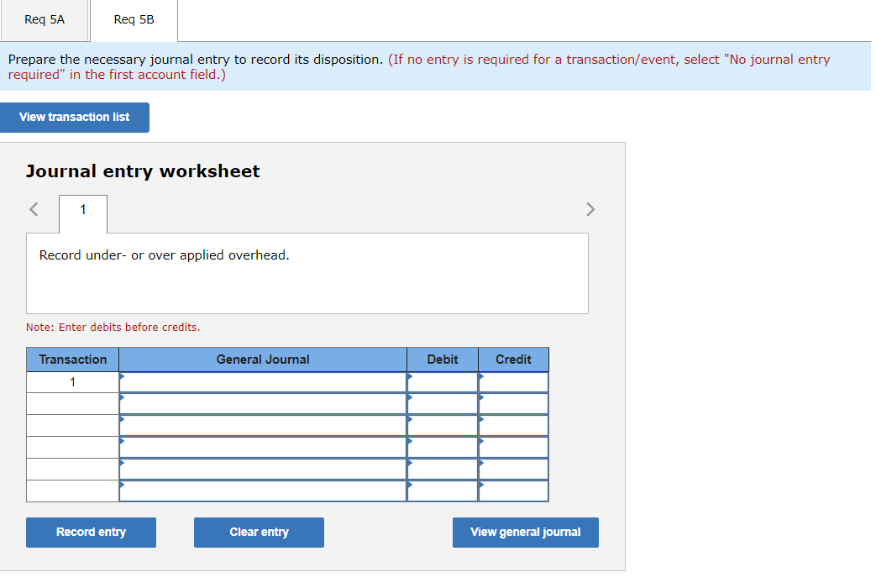This screenshot has height=588, width=876.
Task: Select the Req 5B tab
Action: click(134, 20)
